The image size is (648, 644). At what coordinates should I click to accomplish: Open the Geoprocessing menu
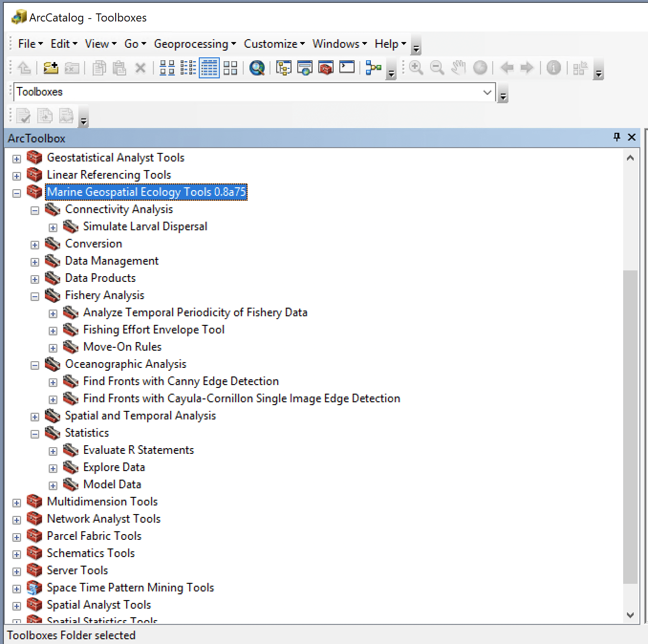pos(195,44)
